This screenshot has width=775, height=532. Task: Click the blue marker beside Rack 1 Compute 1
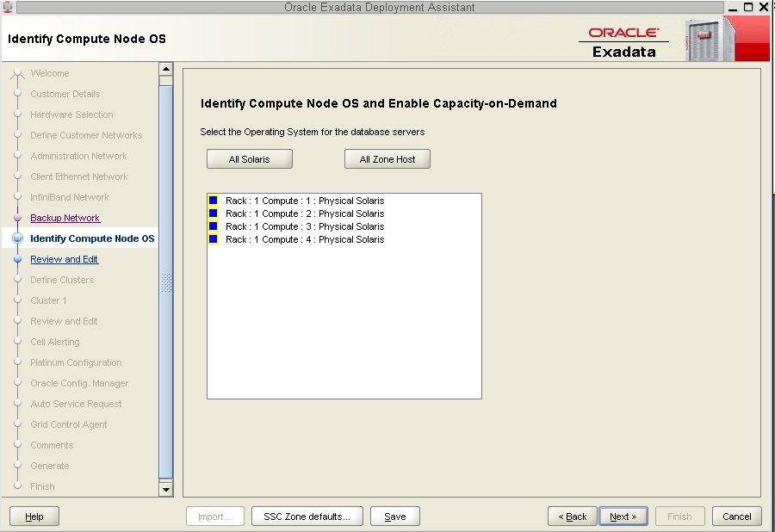(x=212, y=200)
